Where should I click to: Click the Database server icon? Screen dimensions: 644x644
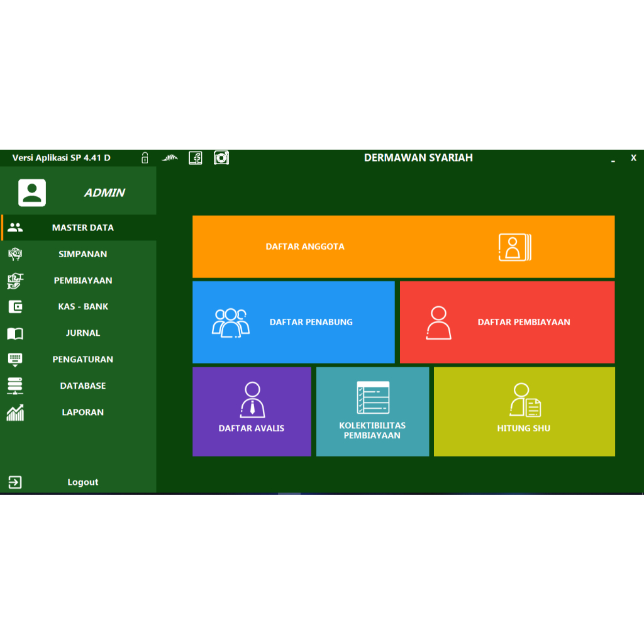click(x=15, y=386)
